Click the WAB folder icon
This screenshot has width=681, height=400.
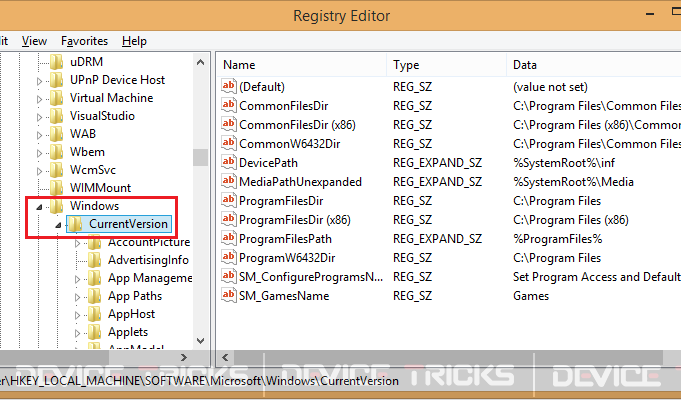[56, 134]
